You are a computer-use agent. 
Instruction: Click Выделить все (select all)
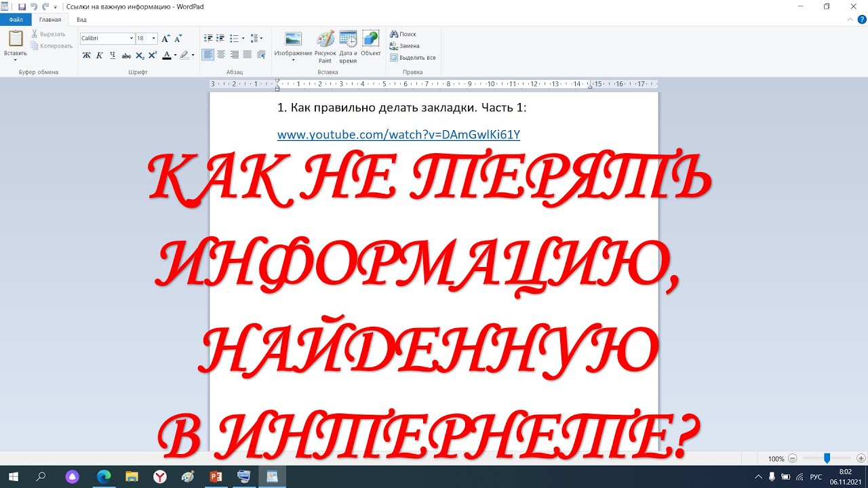[x=412, y=58]
